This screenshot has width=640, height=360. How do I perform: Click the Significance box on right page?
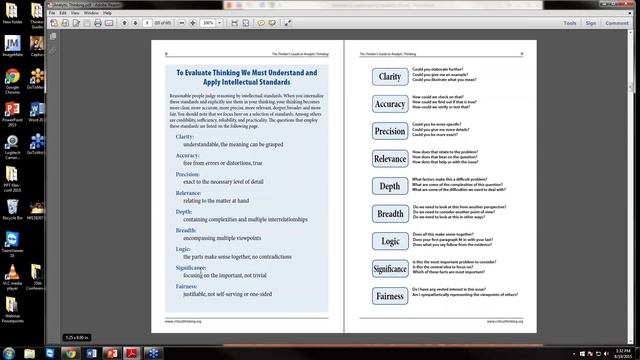pyautogui.click(x=390, y=269)
